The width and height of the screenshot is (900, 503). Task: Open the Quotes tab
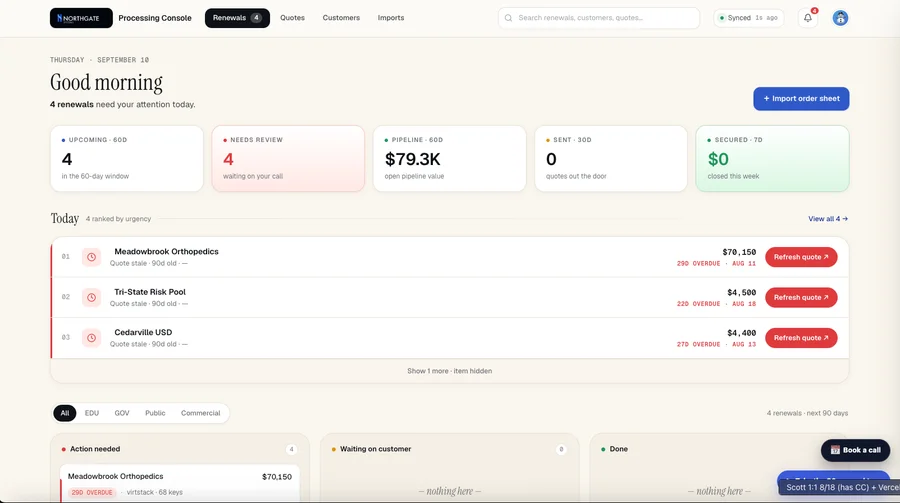point(292,18)
